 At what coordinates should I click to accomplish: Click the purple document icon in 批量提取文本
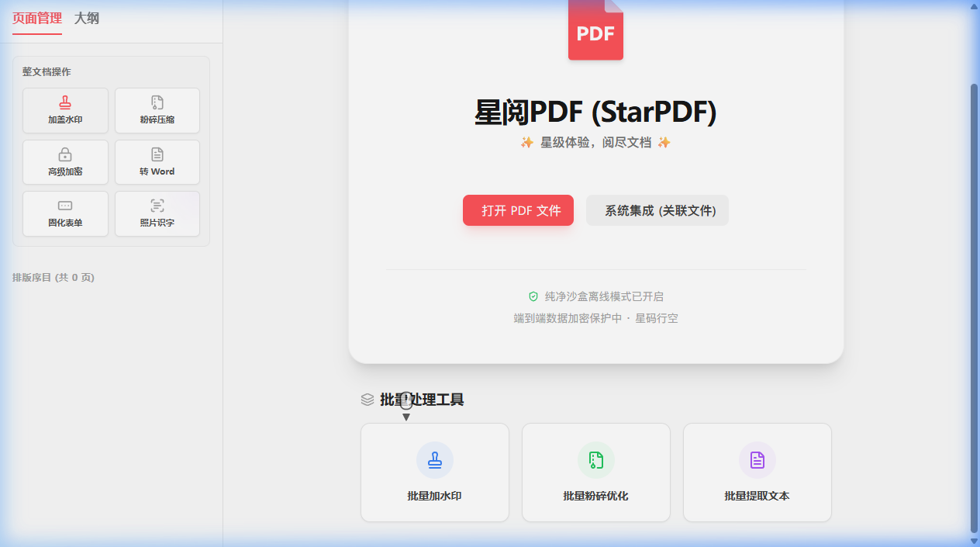[757, 460]
